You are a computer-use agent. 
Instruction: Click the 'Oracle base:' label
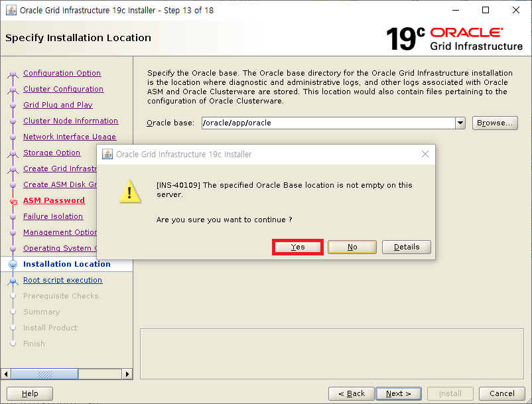170,123
